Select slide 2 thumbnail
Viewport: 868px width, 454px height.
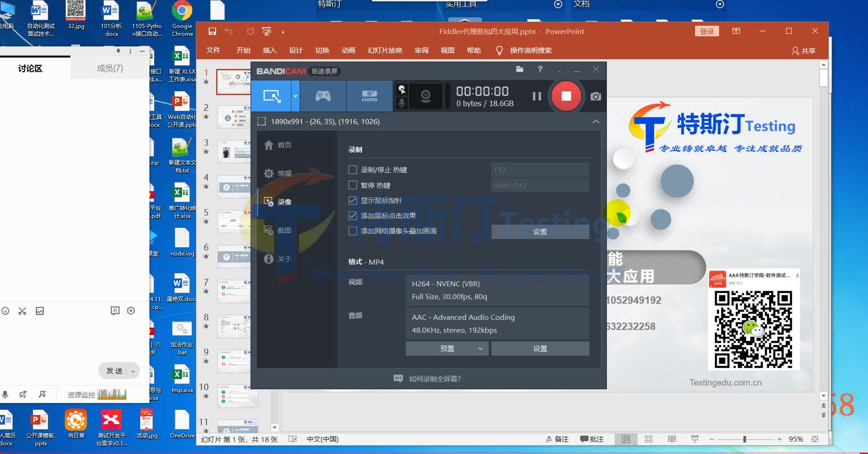[x=234, y=116]
